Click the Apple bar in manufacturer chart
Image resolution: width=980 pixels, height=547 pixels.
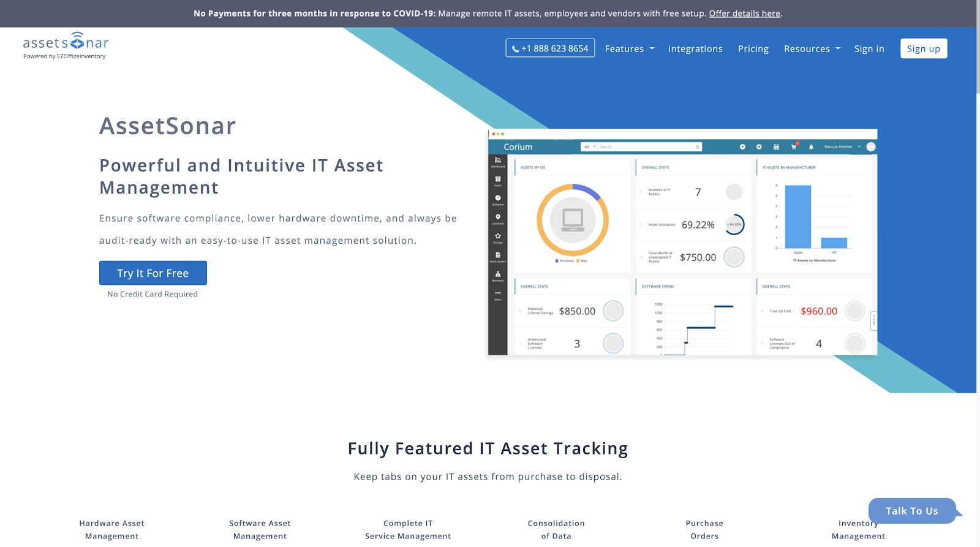pyautogui.click(x=798, y=217)
